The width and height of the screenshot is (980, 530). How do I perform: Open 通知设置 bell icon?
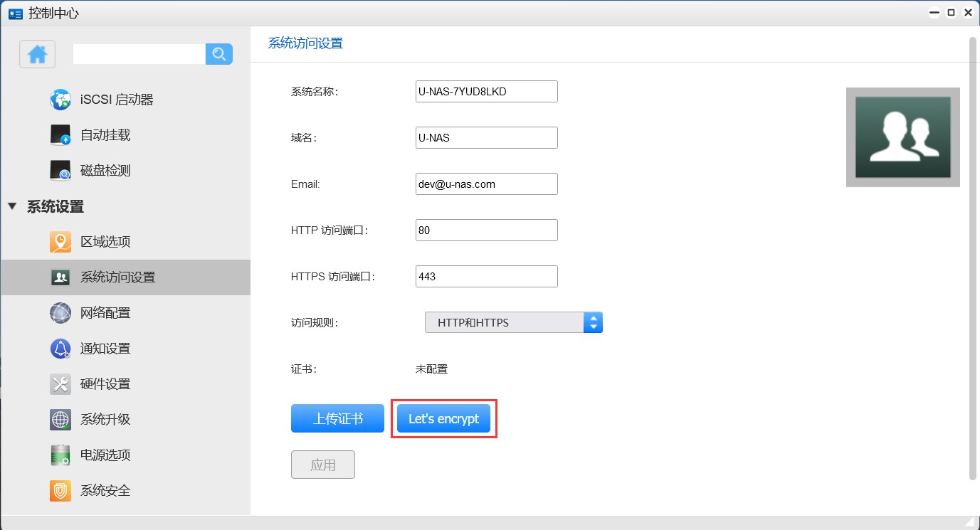point(60,349)
